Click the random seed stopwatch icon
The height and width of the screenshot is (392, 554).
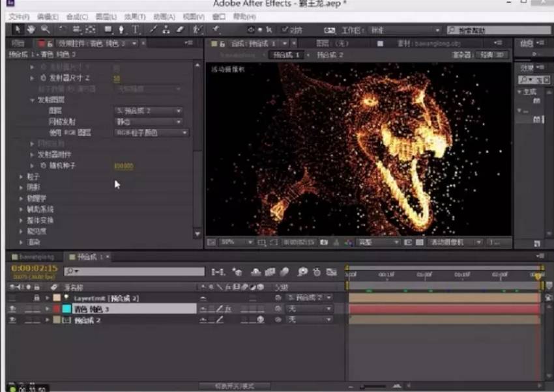pos(43,165)
